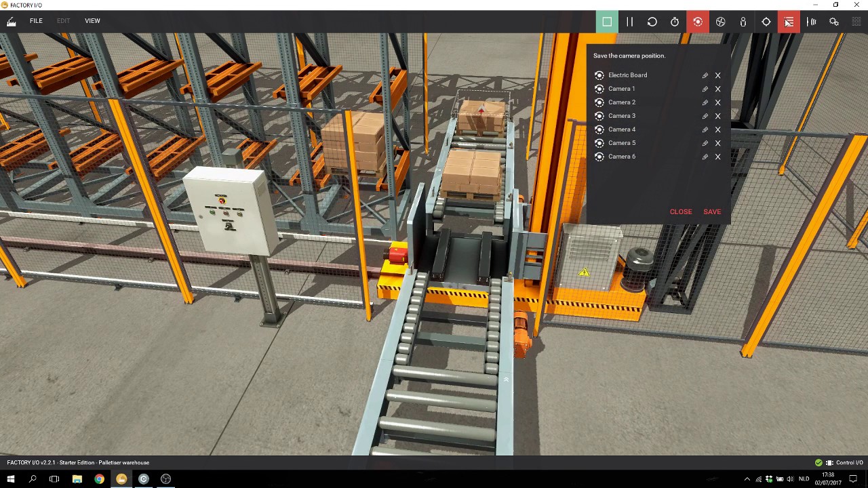The image size is (868, 488).
Task: Open Google Chrome from the taskbar
Action: coord(99,479)
